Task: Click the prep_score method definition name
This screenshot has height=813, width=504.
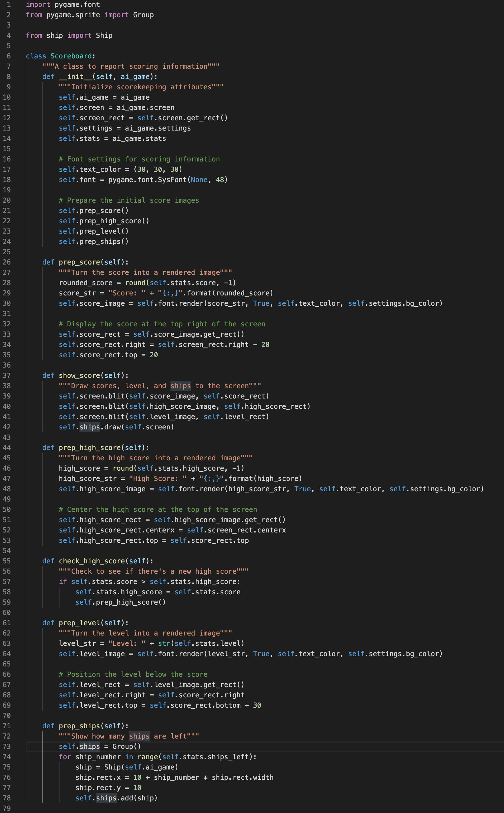Action: tap(79, 262)
